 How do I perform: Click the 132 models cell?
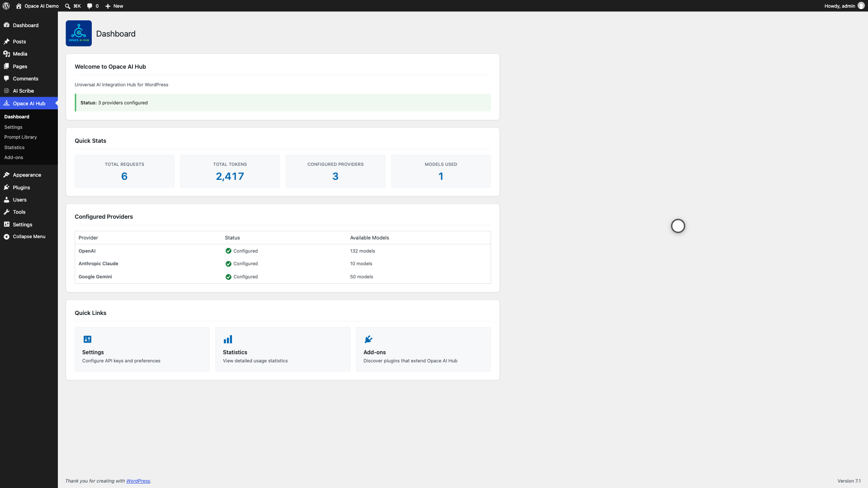click(x=363, y=251)
